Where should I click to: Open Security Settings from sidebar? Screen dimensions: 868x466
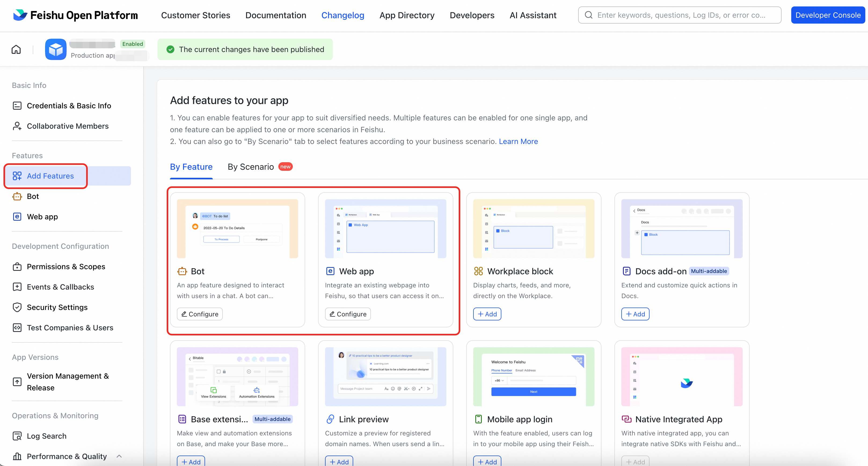coord(57,307)
